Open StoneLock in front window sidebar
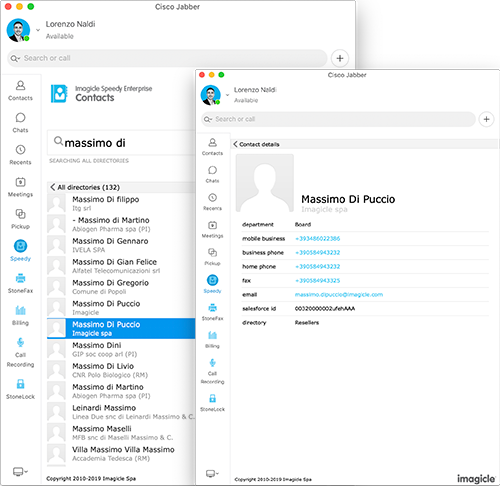 coord(212,403)
